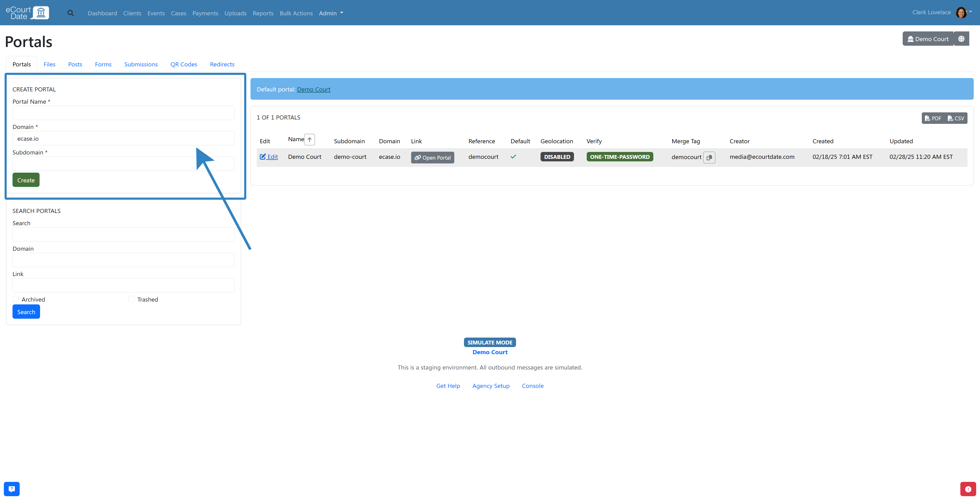Click the demo-court subdomain cell
The height and width of the screenshot is (500, 980).
click(x=350, y=157)
